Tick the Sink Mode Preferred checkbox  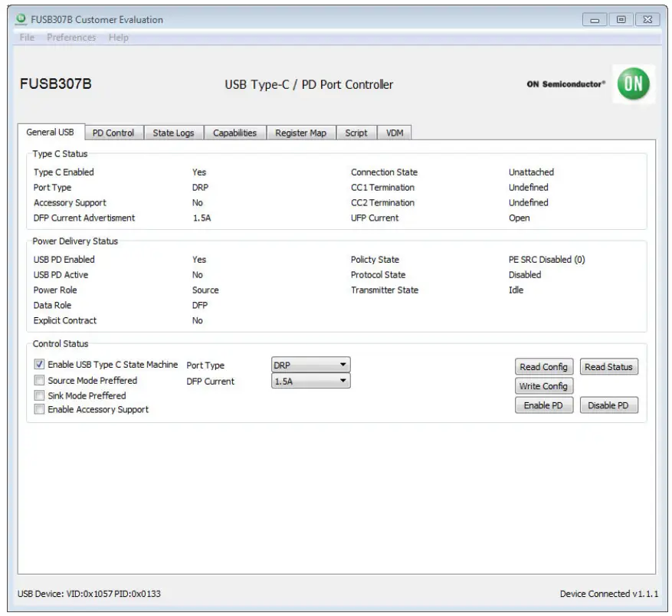(40, 395)
